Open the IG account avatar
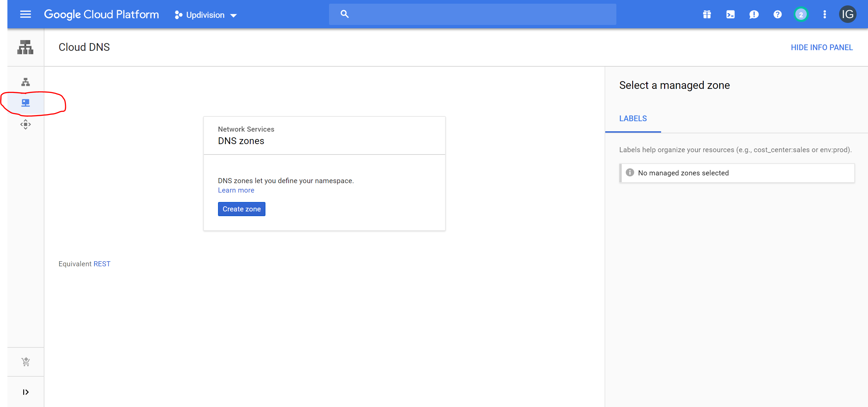This screenshot has height=407, width=868. 847,14
